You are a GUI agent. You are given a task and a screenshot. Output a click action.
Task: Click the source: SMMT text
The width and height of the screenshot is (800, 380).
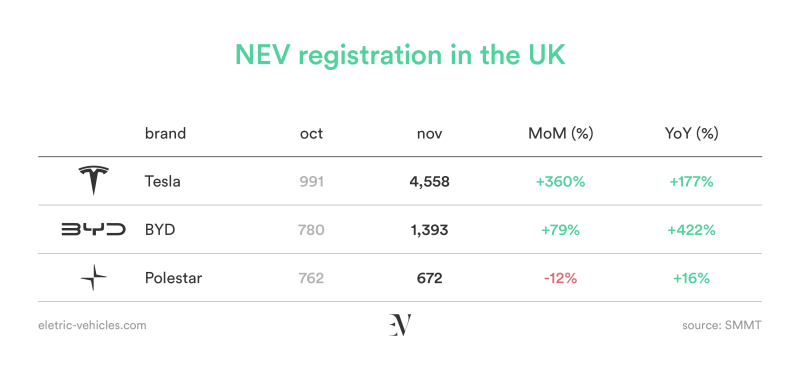[x=721, y=325]
